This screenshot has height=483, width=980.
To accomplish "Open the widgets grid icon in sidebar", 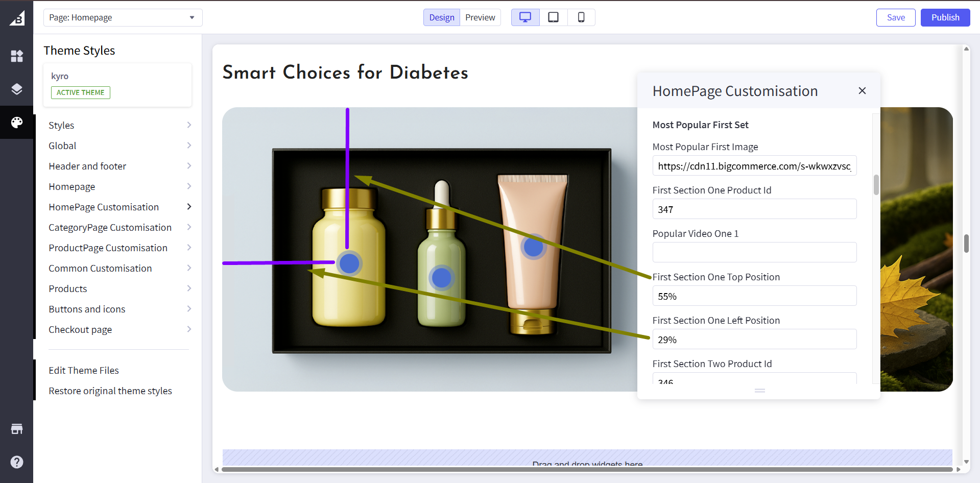I will (17, 56).
